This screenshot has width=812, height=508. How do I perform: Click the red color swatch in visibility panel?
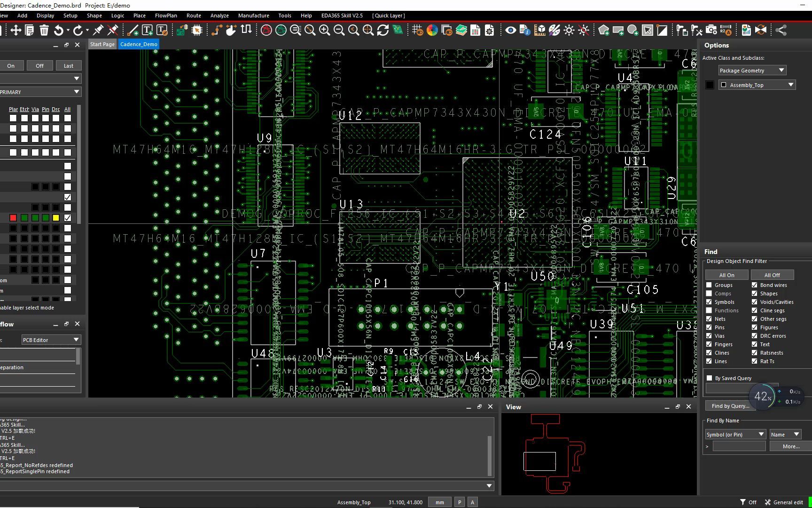13,218
